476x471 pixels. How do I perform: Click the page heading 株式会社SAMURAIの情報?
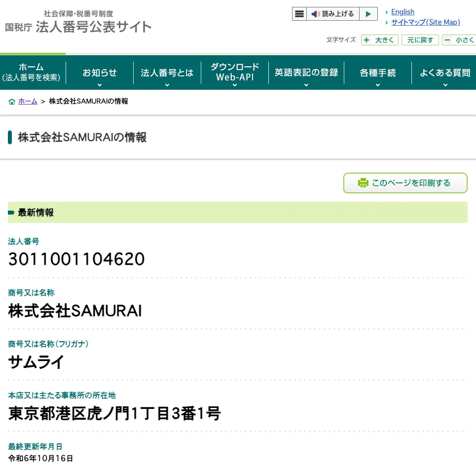82,137
